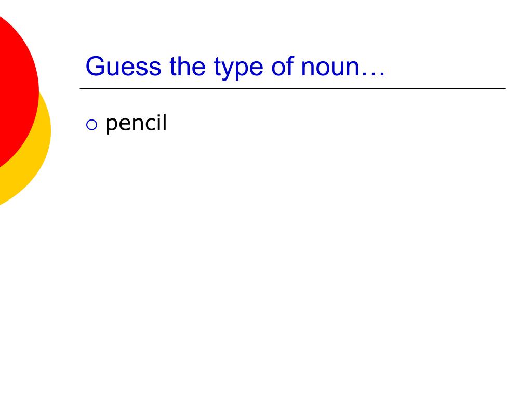Click the letter p starting pencil
This screenshot has height=399, width=532.
[x=112, y=125]
